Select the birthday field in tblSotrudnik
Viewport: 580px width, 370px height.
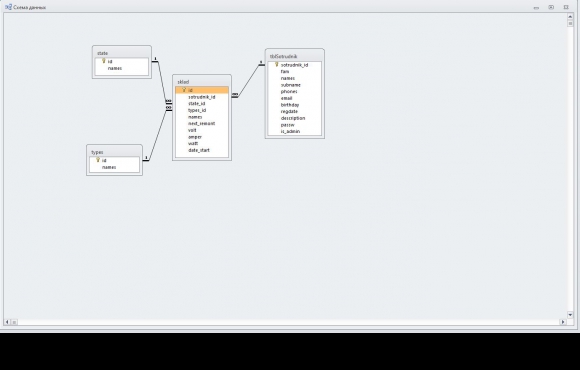click(295, 105)
